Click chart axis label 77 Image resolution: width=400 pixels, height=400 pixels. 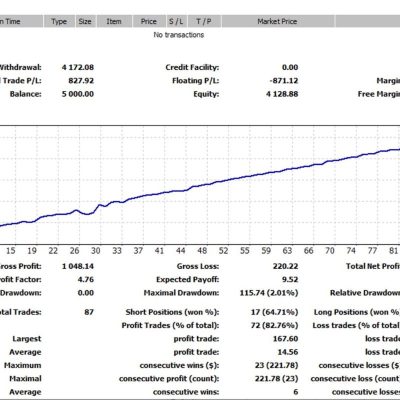372,251
